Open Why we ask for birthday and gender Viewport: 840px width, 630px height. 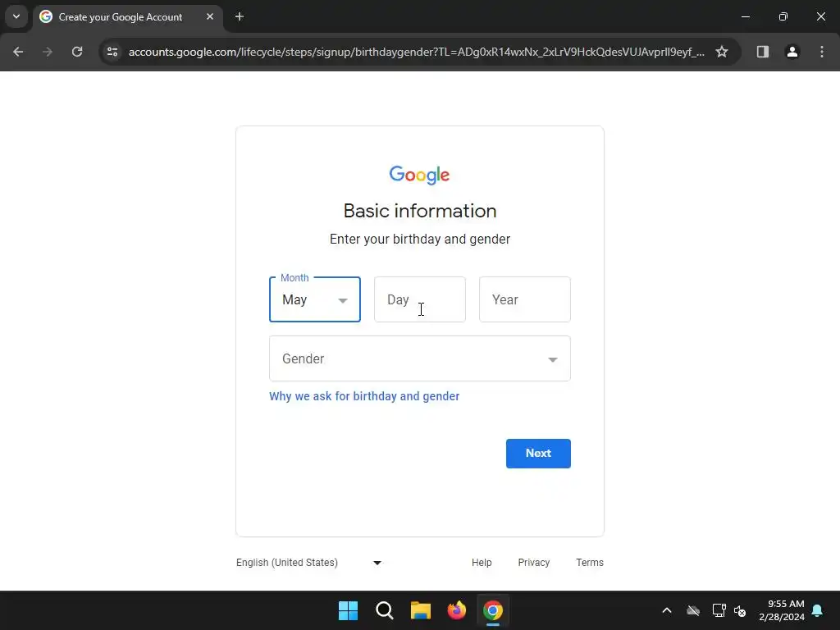click(x=364, y=396)
